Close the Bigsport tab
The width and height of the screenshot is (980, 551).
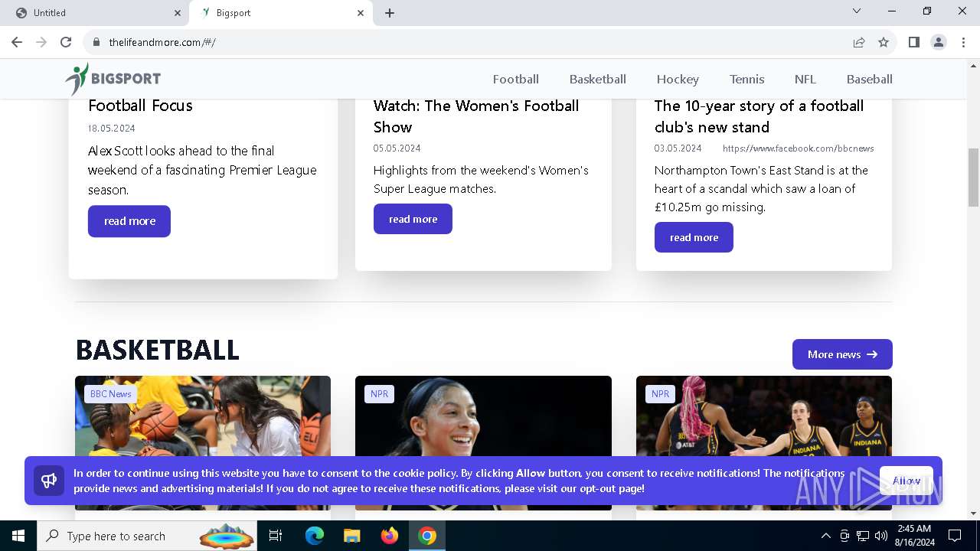361,13
